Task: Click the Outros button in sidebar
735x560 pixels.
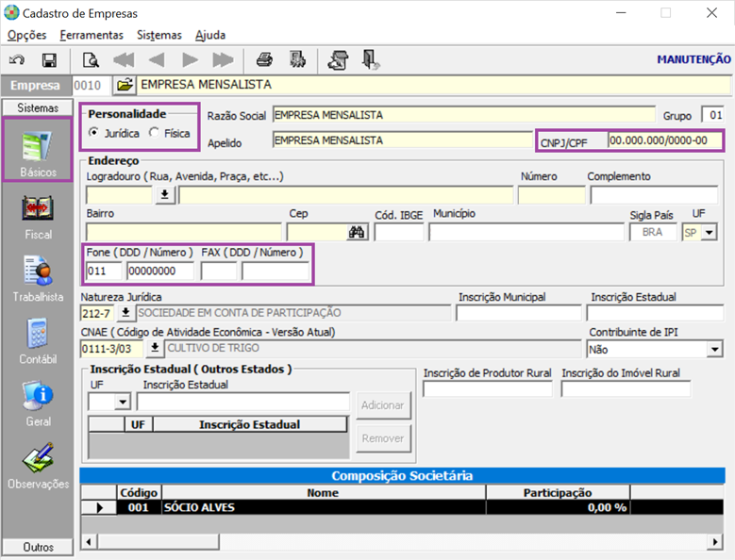Action: tap(38, 547)
